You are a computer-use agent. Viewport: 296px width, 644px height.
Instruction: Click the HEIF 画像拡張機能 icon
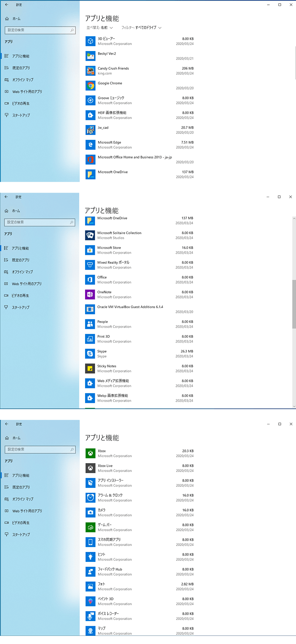(90, 115)
